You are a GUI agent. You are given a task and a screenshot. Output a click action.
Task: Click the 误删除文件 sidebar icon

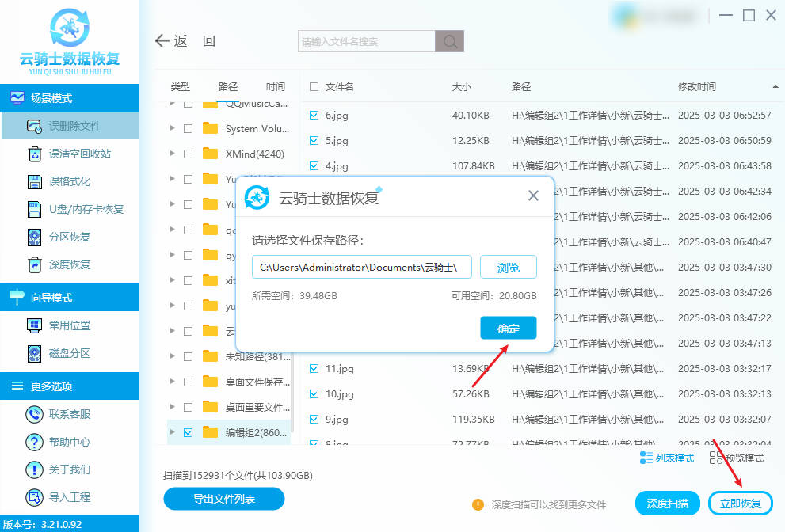pos(35,126)
